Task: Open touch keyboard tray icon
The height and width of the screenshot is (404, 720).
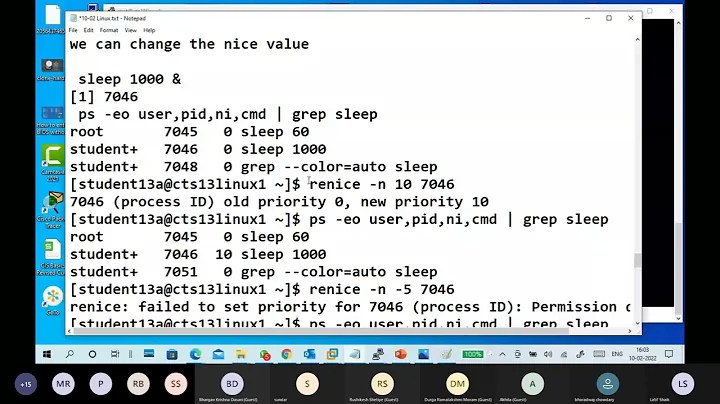Action: click(x=599, y=354)
